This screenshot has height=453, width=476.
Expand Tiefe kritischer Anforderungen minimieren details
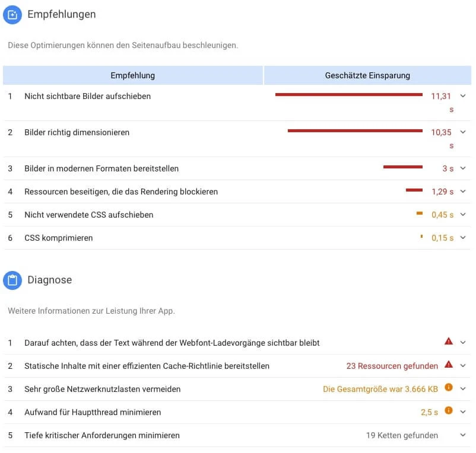tap(464, 435)
